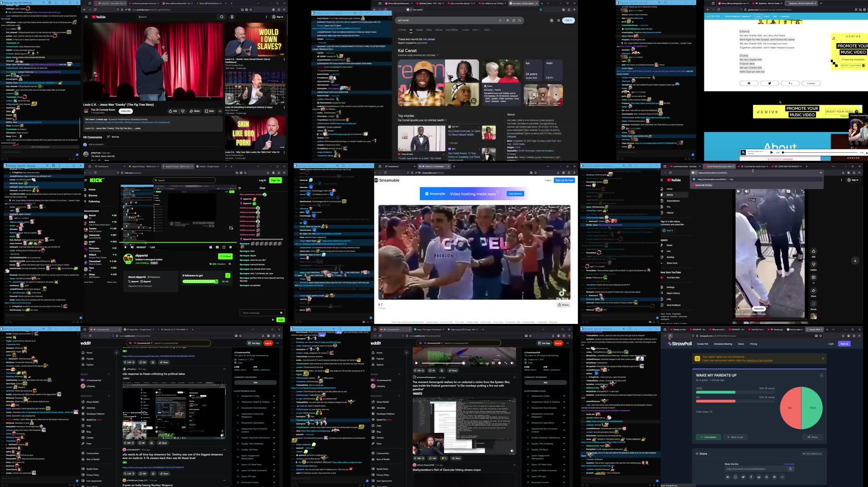This screenshot has height=487, width=868.
Task: Enter fullscreen on the Kick stream player
Action: (x=224, y=247)
